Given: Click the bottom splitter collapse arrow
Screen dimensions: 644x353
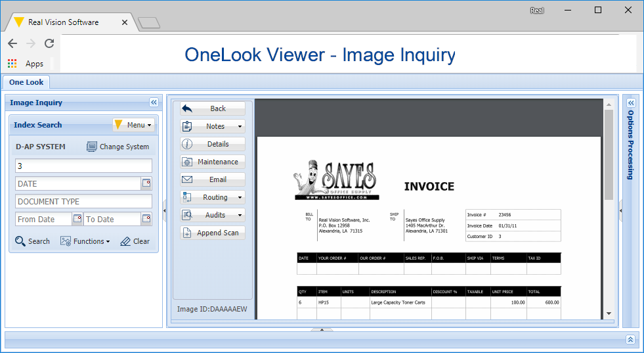Looking at the screenshot, I should point(322,329).
